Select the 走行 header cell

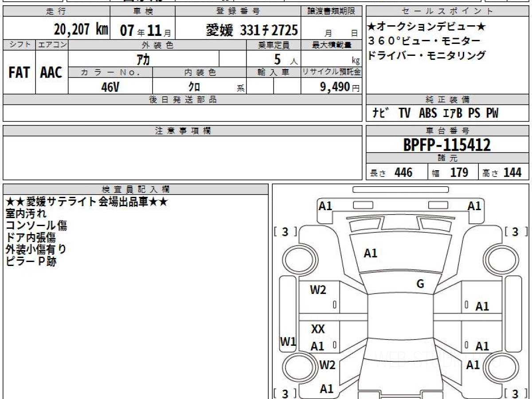click(56, 12)
